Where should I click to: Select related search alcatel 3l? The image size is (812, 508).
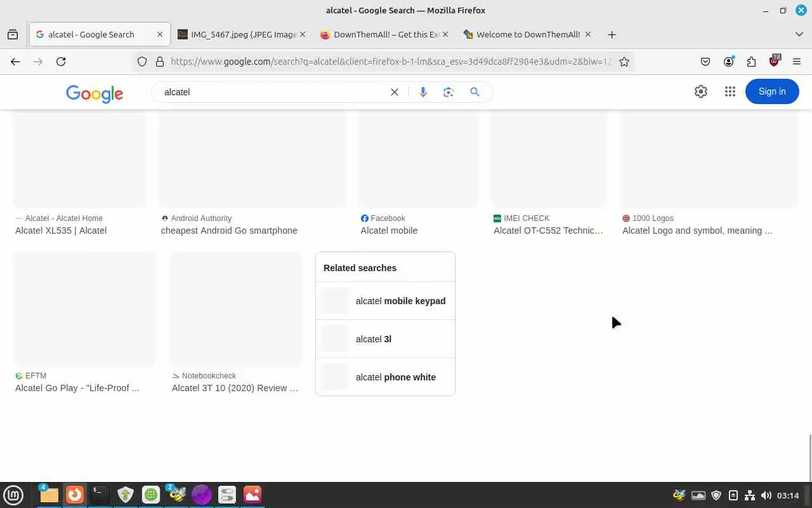(385, 339)
